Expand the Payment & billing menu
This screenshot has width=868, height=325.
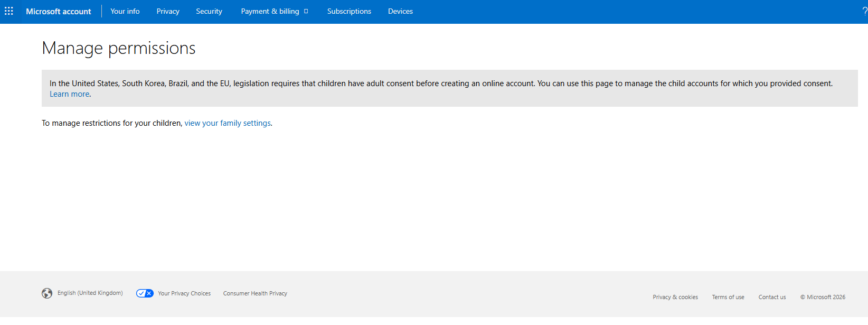click(x=275, y=11)
